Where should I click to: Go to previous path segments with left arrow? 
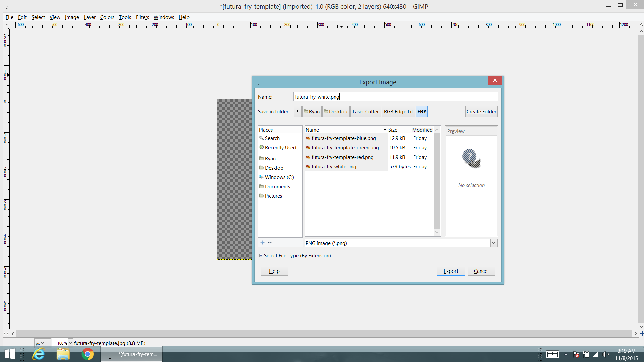pos(297,111)
